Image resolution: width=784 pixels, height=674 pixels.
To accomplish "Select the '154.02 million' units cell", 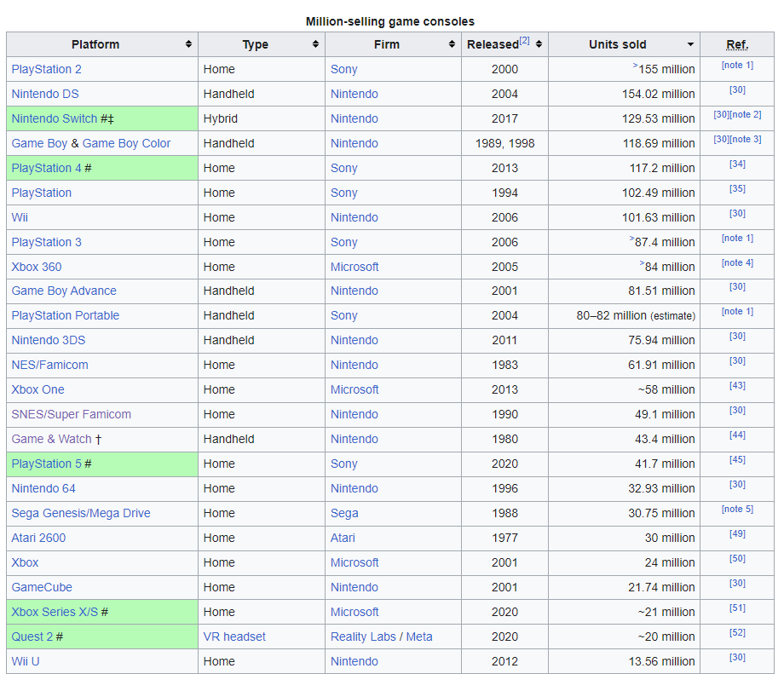I will coord(624,94).
